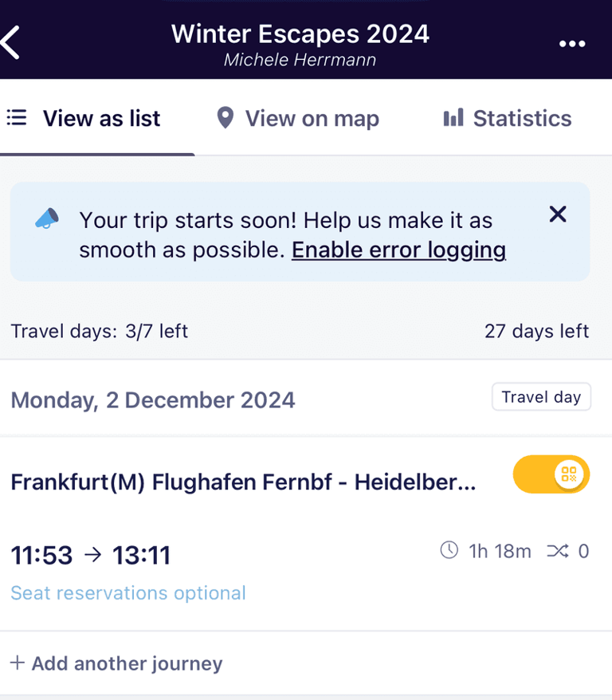
Task: Open the three-dot overflow menu
Action: tap(572, 44)
